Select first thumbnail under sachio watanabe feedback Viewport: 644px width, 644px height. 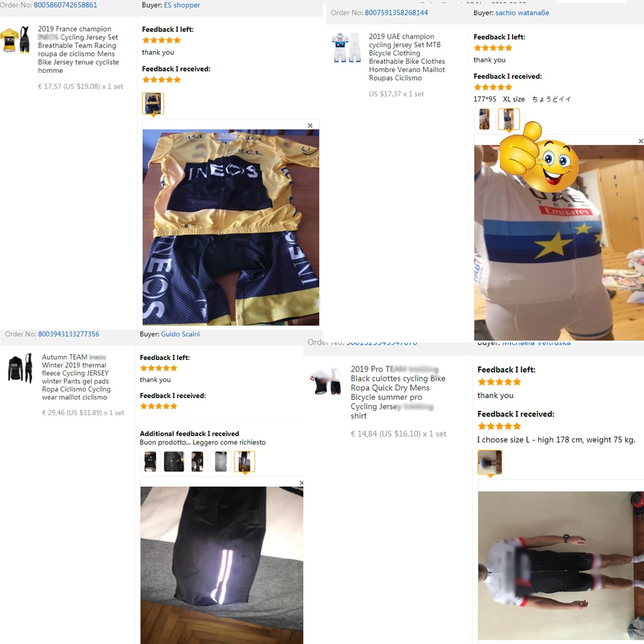pos(484,118)
